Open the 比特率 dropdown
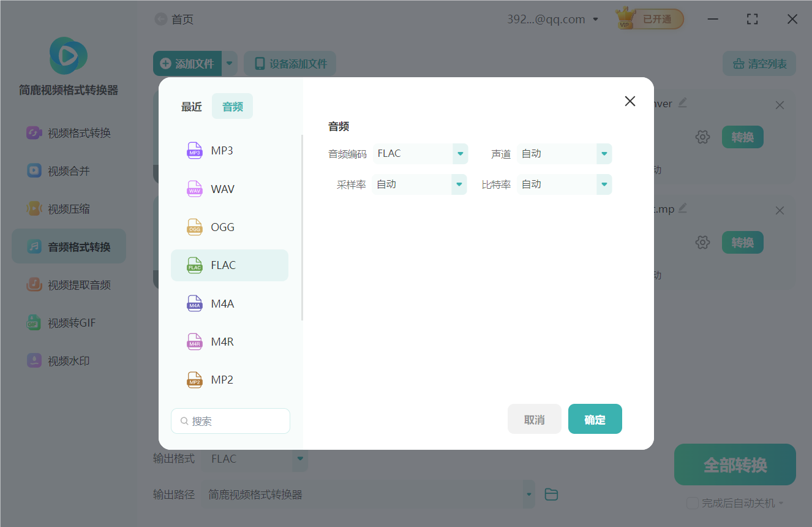Screen dimensions: 812x527 click(604, 184)
